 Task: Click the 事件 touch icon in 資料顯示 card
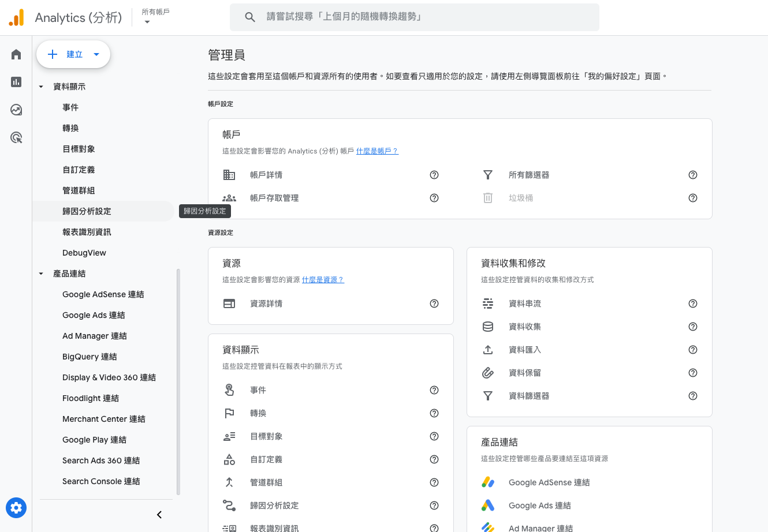coord(229,390)
